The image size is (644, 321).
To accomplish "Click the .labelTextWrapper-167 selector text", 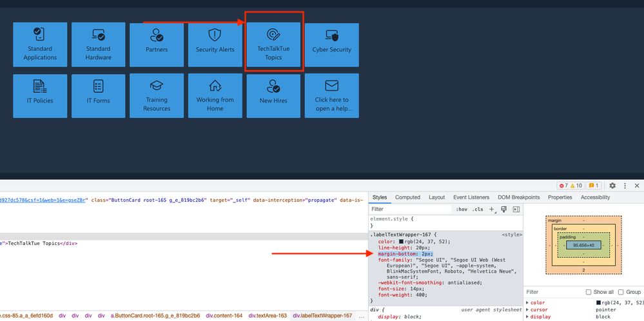I will click(401, 235).
